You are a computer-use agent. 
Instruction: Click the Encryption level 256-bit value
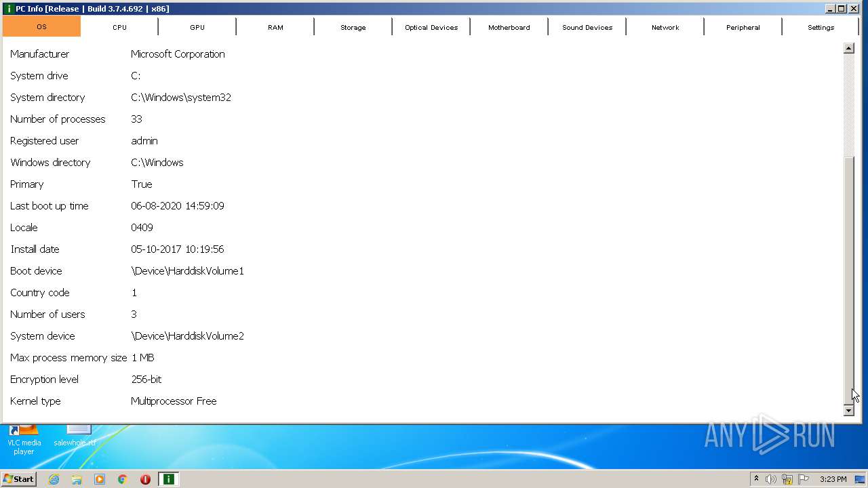coord(146,380)
